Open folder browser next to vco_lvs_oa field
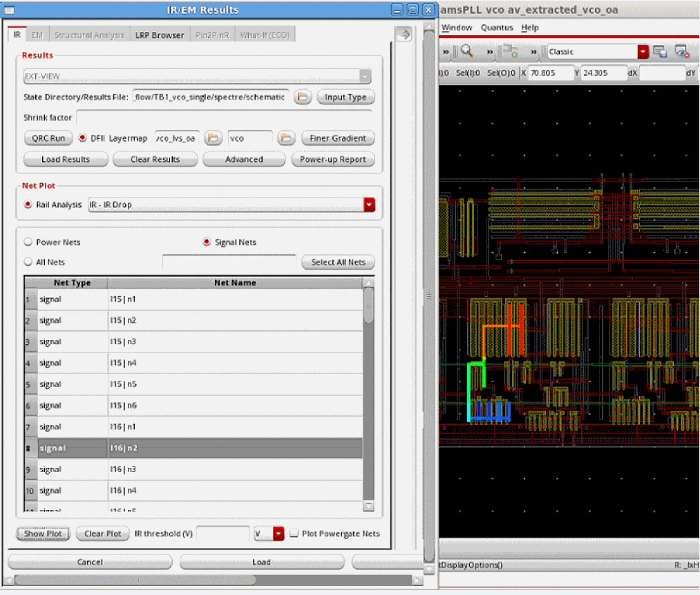 click(214, 138)
